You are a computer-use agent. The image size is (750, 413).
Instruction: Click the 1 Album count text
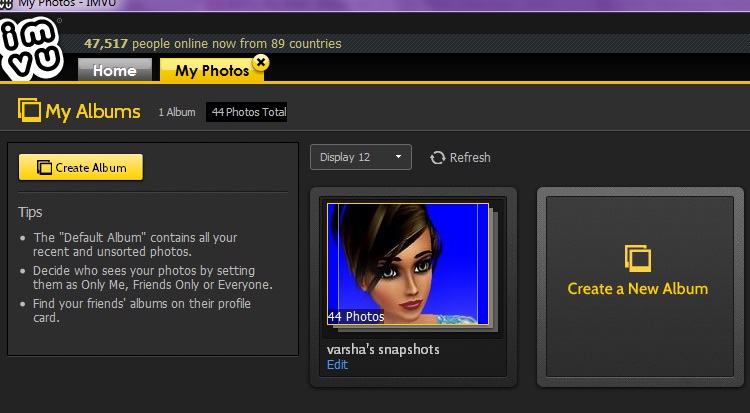[177, 112]
